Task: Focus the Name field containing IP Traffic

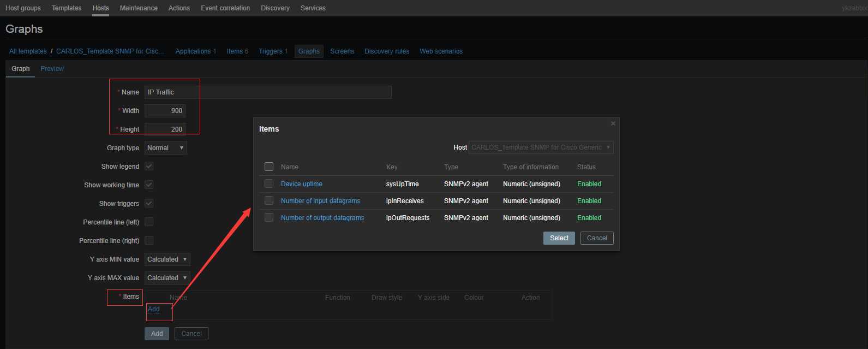Action: click(268, 92)
